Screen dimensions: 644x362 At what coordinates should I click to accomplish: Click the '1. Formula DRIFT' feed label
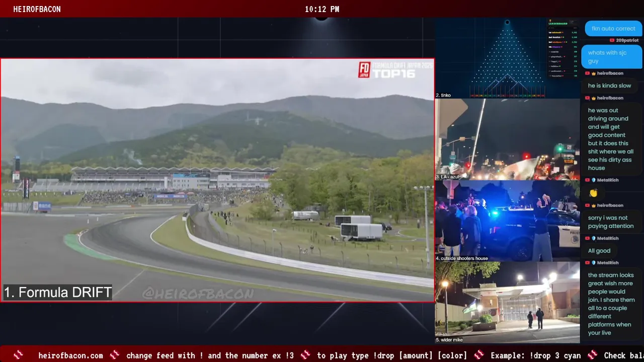pos(57,293)
